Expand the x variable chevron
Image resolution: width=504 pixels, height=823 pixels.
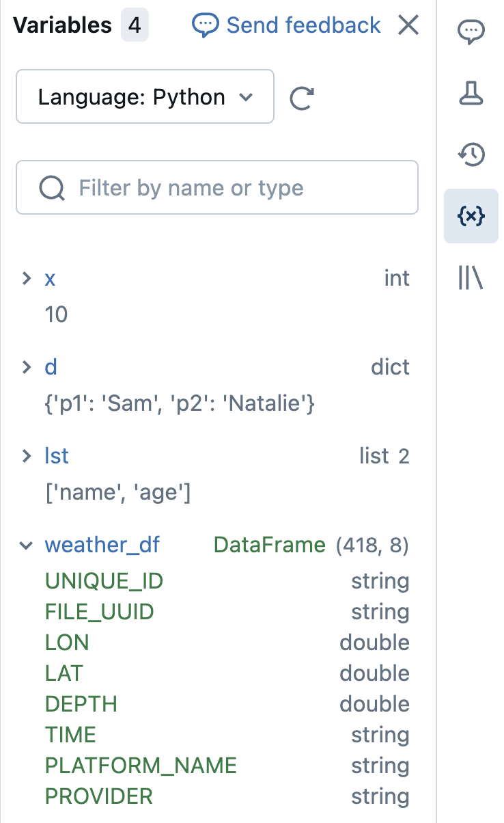pyautogui.click(x=27, y=278)
